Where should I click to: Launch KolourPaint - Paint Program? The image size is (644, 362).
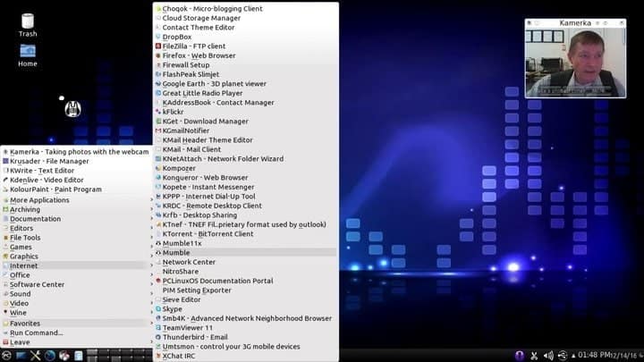pos(76,189)
